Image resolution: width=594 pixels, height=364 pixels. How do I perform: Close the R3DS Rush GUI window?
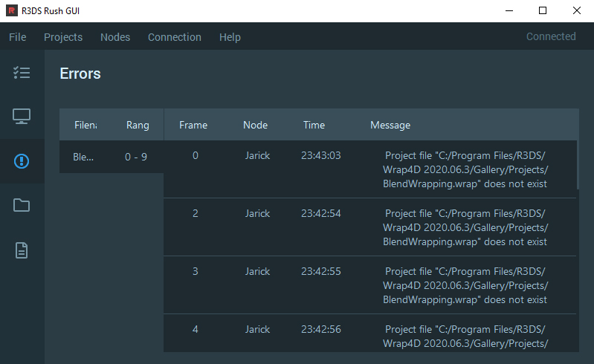click(x=577, y=10)
